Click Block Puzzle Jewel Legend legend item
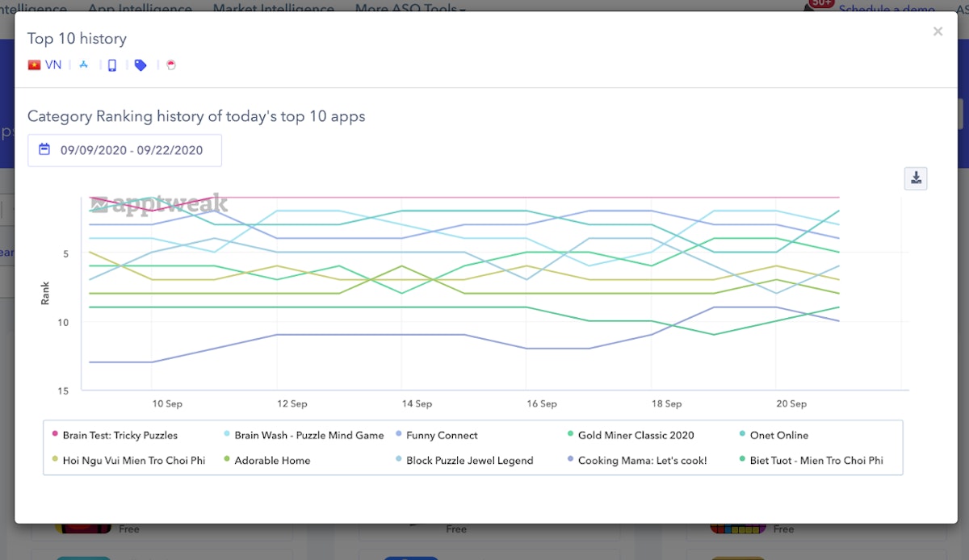The width and height of the screenshot is (969, 560). point(469,460)
